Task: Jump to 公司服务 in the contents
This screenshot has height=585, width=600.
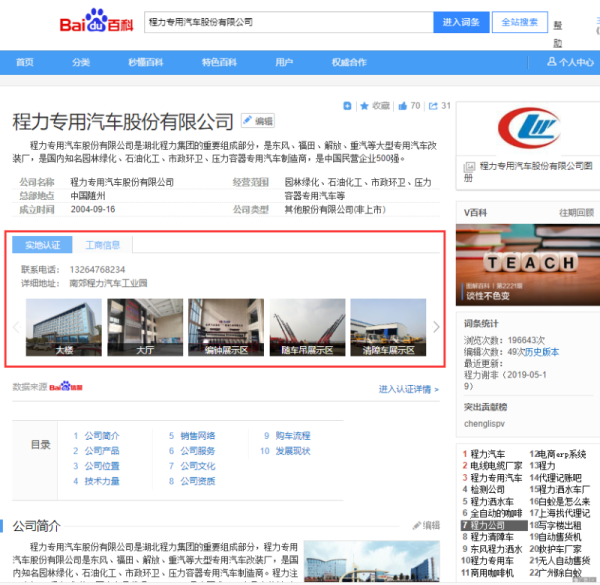Action: pyautogui.click(x=198, y=451)
